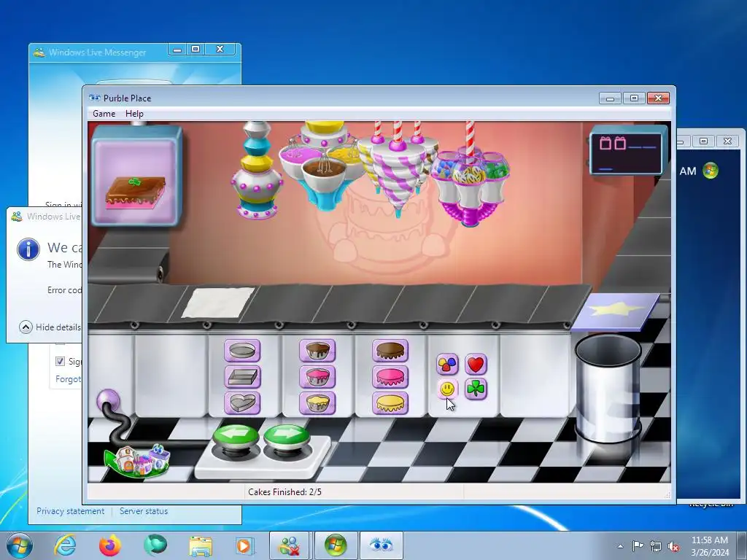Open the teal globe app on taskbar
The height and width of the screenshot is (560, 747).
pyautogui.click(x=155, y=545)
